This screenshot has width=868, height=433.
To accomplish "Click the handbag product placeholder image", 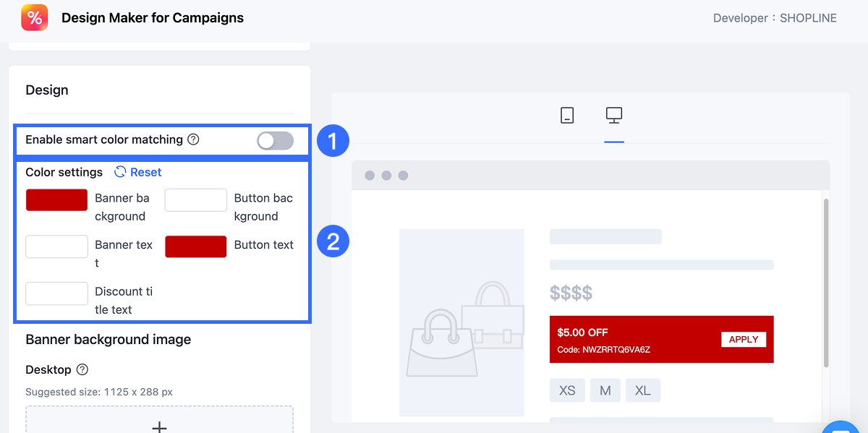I will (x=461, y=322).
